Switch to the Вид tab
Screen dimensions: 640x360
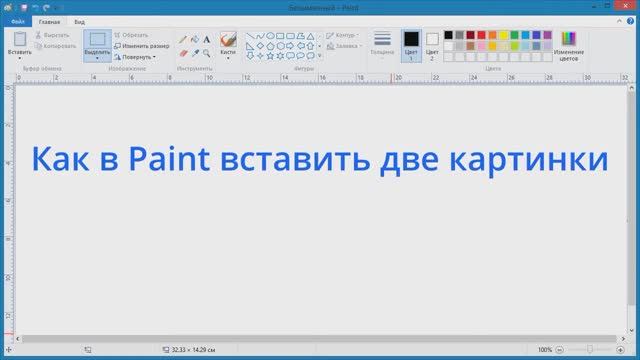pyautogui.click(x=80, y=22)
